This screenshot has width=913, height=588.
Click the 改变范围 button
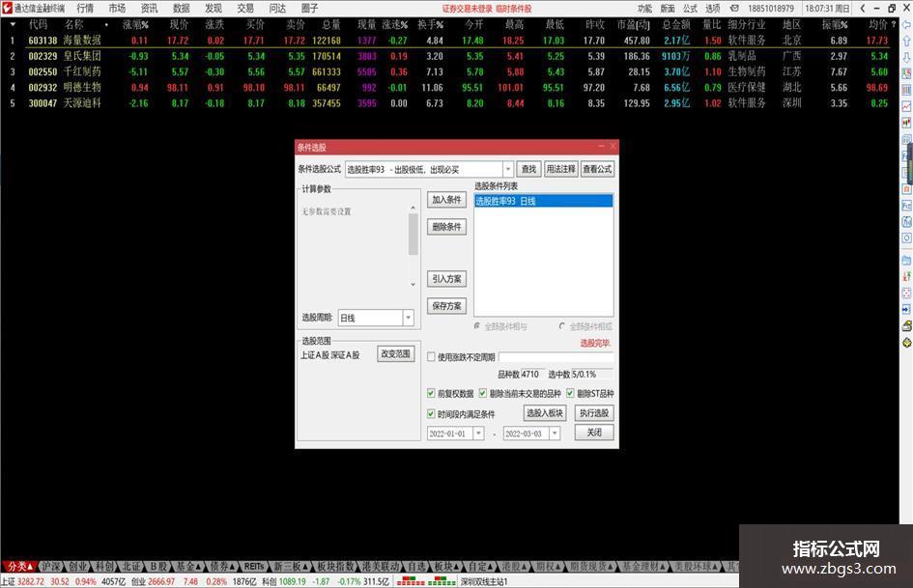click(396, 354)
